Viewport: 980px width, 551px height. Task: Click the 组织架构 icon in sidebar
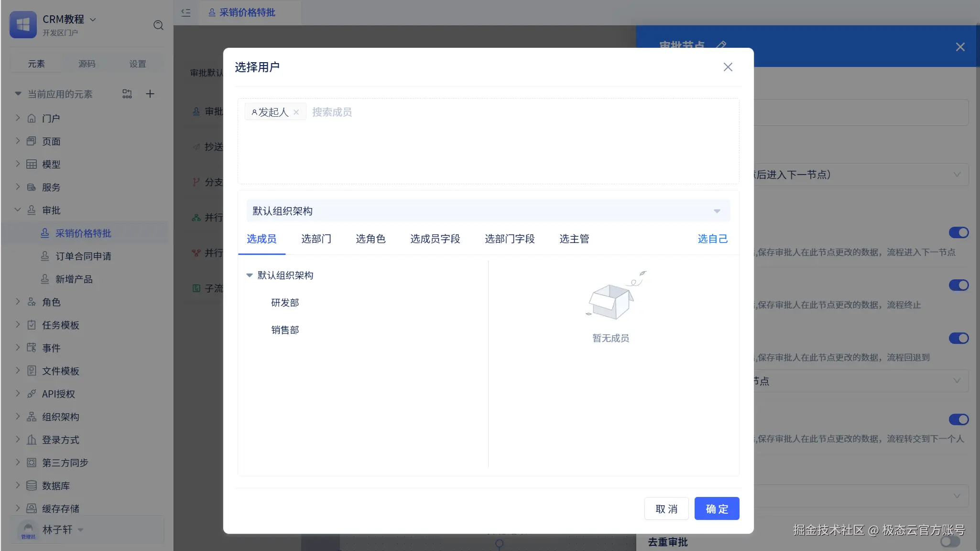coord(31,417)
